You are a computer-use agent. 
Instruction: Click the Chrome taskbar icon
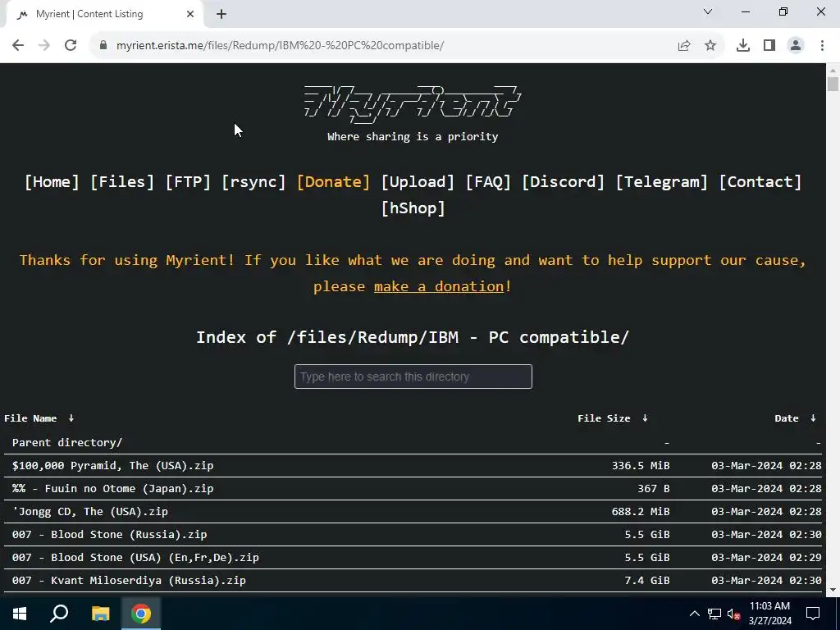coord(141,614)
